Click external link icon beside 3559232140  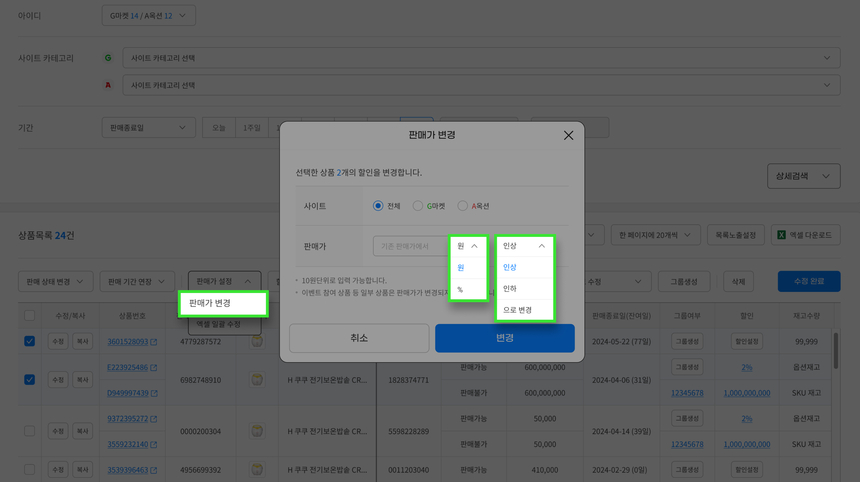(x=154, y=444)
